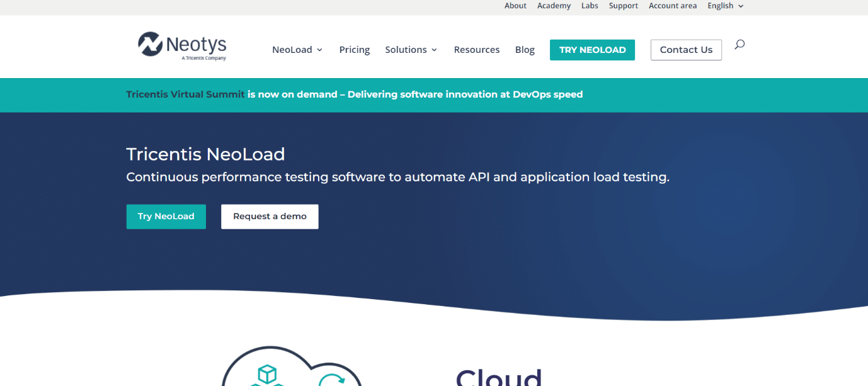Open the About link
The height and width of the screenshot is (386, 868).
pyautogui.click(x=515, y=6)
